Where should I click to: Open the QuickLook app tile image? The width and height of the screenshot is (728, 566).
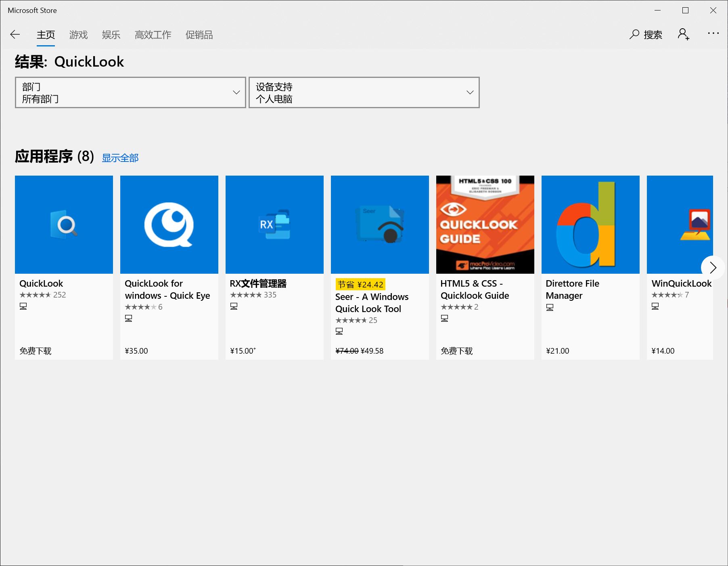[x=64, y=224]
